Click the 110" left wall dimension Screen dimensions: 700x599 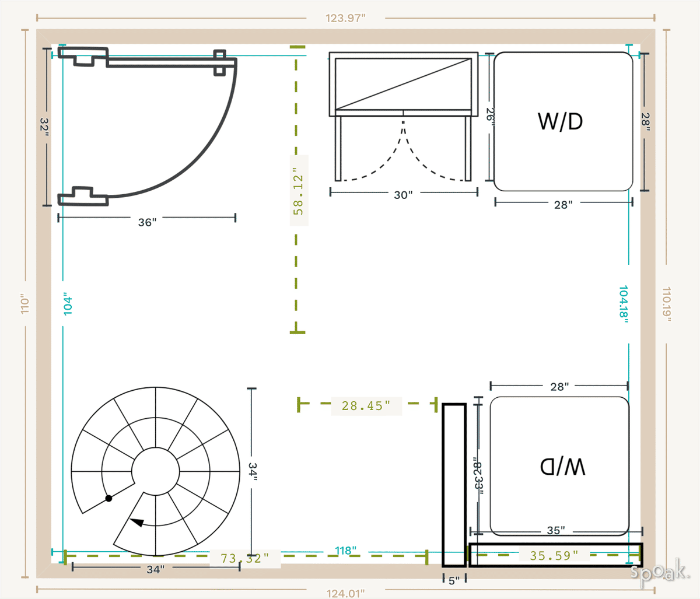[x=24, y=304]
